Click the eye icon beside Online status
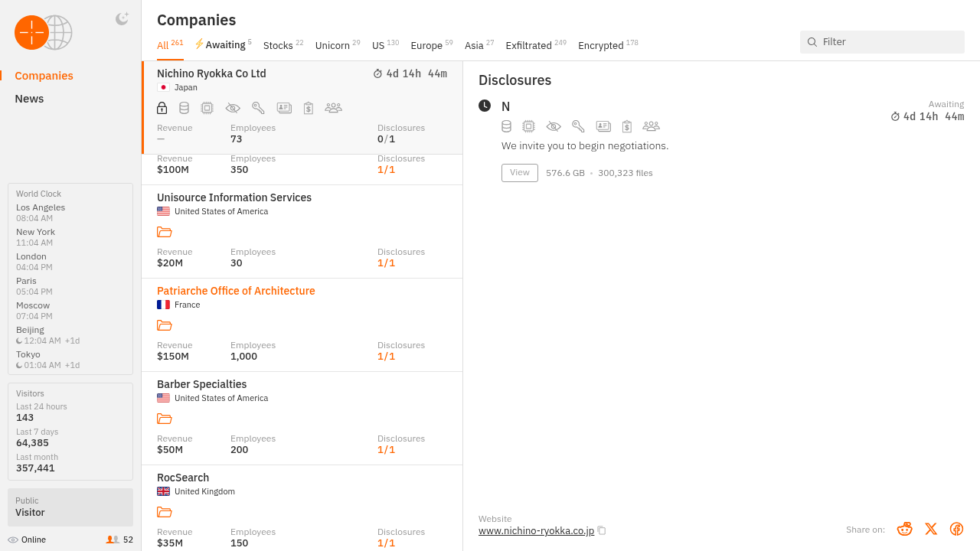Image resolution: width=980 pixels, height=551 pixels. point(13,540)
